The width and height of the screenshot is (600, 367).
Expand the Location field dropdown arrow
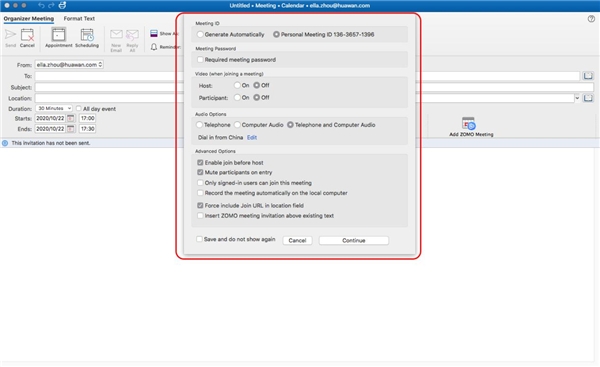coord(577,98)
